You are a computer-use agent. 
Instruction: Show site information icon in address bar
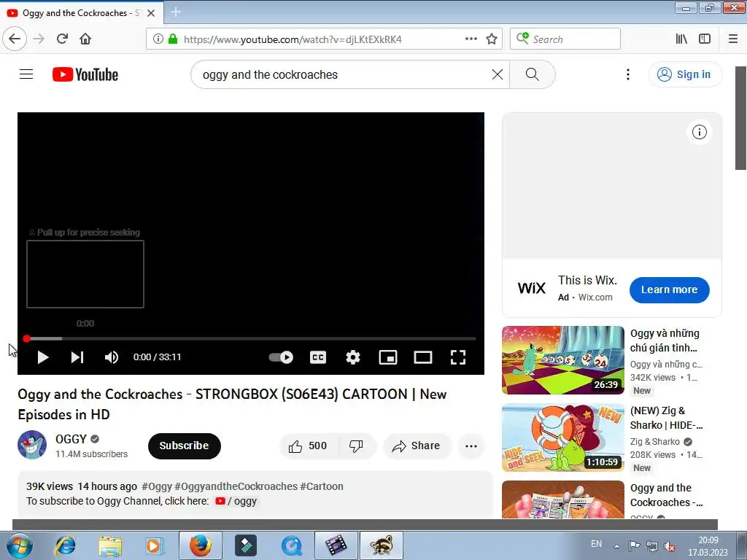click(x=158, y=39)
